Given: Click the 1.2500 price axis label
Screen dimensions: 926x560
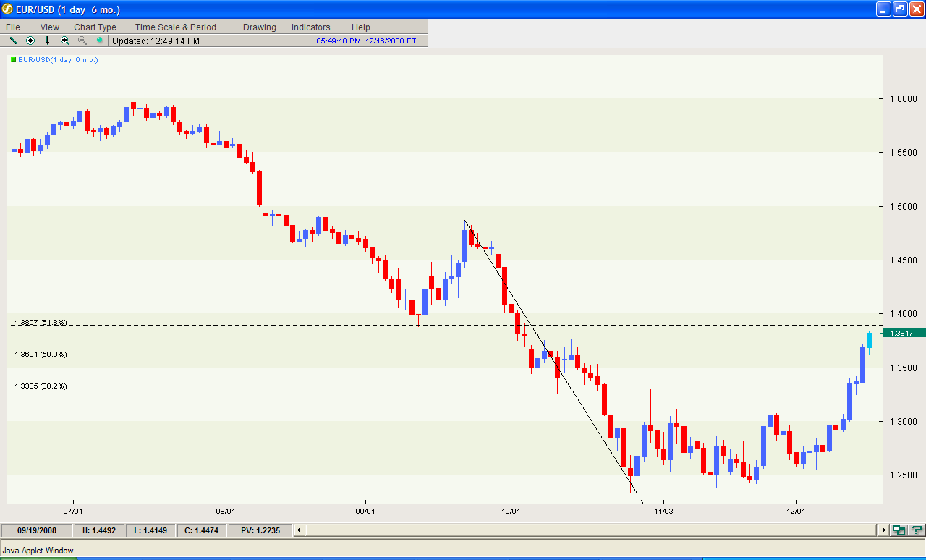Looking at the screenshot, I should point(902,475).
